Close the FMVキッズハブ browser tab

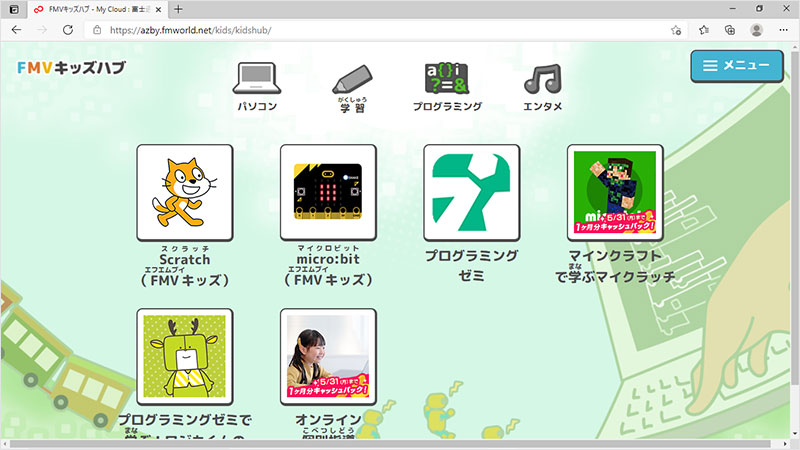(158, 10)
